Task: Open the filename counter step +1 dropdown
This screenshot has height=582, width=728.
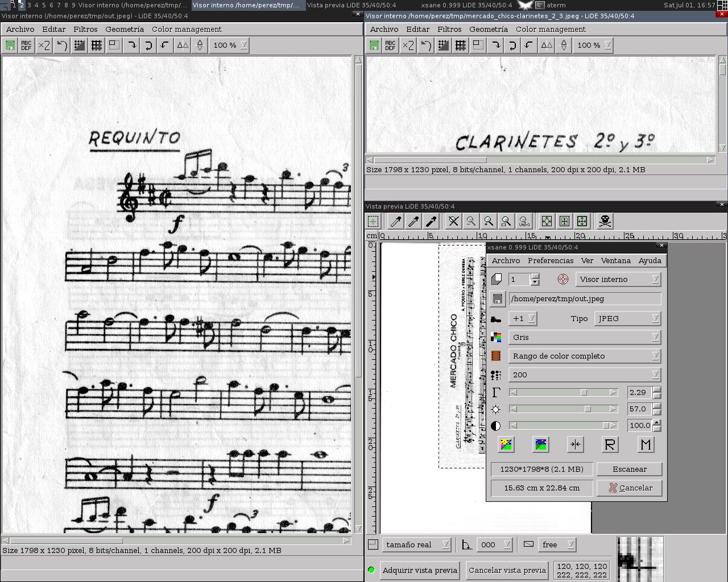Action: pos(523,318)
